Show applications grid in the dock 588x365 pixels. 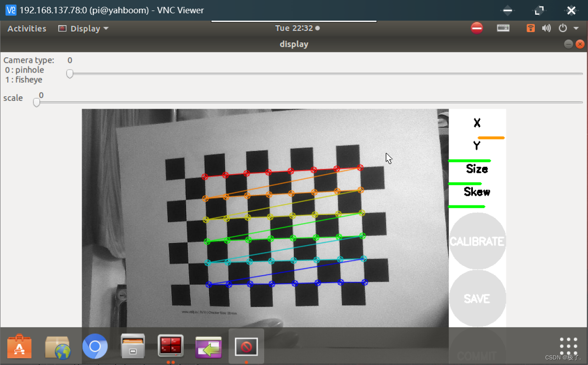[568, 346]
